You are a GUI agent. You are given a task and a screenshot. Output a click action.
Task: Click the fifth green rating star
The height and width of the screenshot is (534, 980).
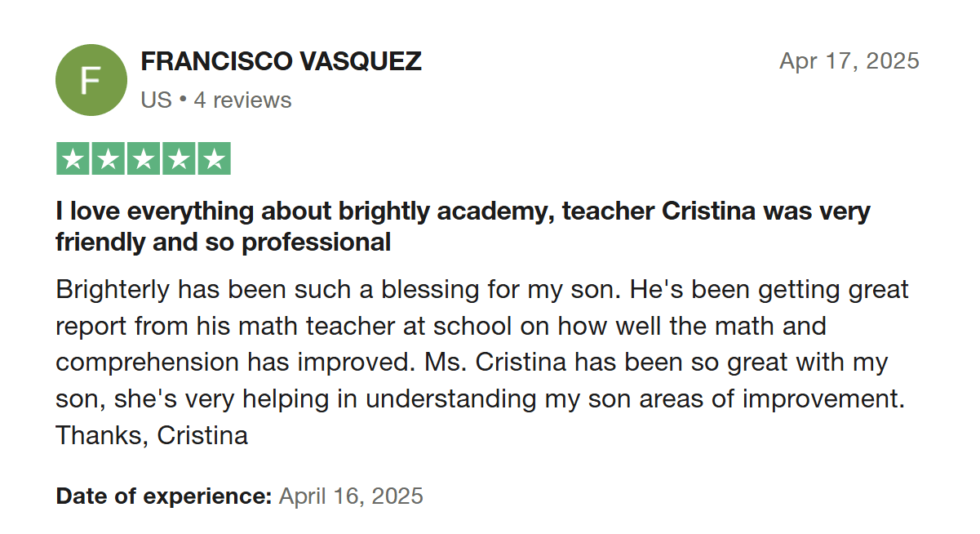click(214, 159)
